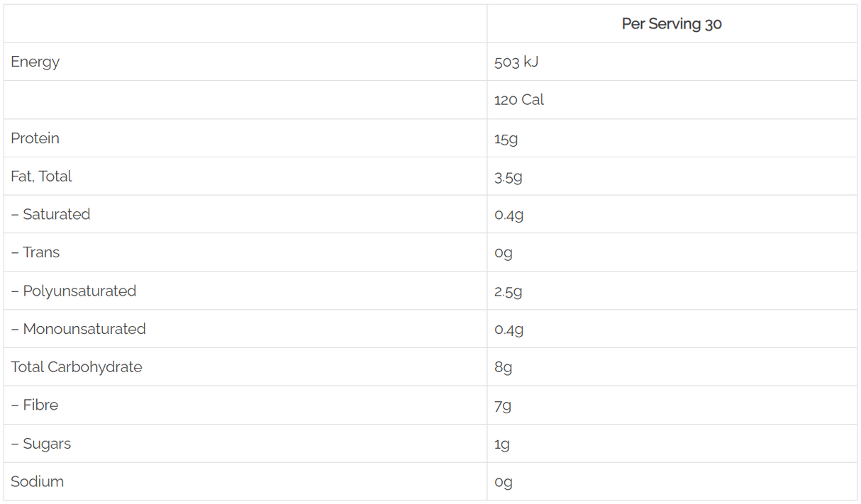
Task: Select the 7g fibre value
Action: (x=503, y=405)
